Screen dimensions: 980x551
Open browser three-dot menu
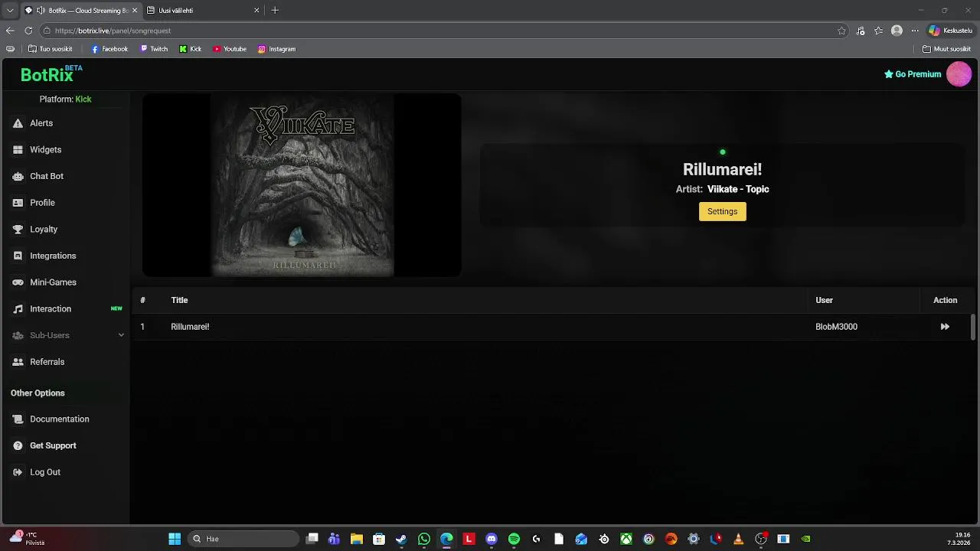[x=914, y=31]
